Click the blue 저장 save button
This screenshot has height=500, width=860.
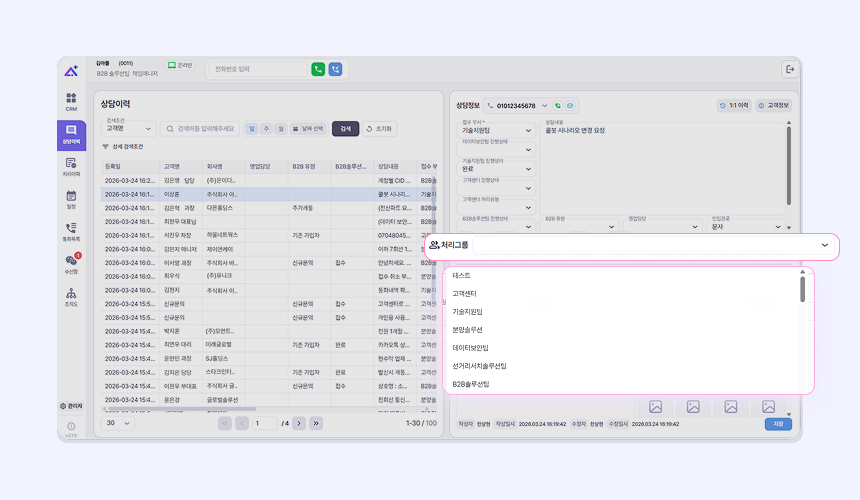pos(778,424)
